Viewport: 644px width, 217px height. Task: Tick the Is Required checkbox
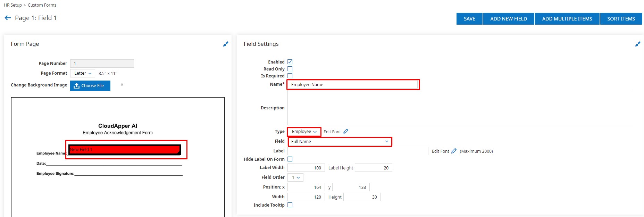pos(290,76)
